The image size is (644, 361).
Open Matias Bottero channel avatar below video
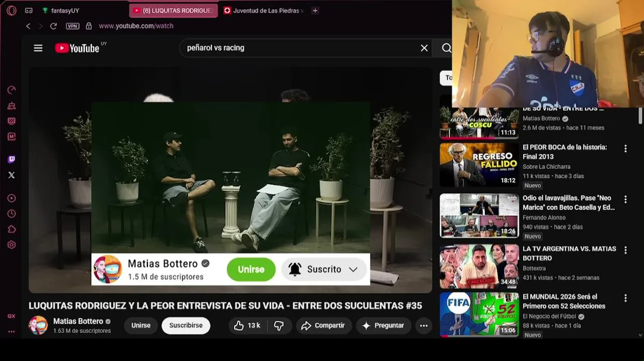click(x=38, y=325)
